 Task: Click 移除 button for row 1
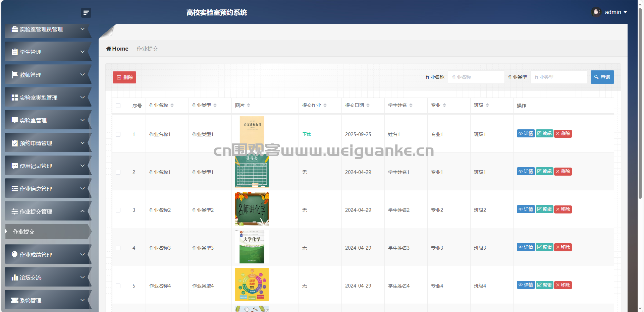tap(563, 133)
